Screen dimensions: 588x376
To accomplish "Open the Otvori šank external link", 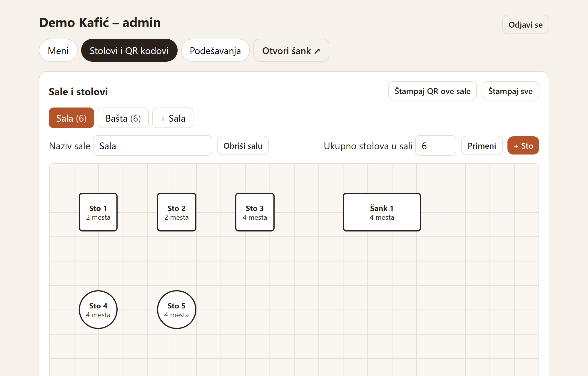I will 291,51.
